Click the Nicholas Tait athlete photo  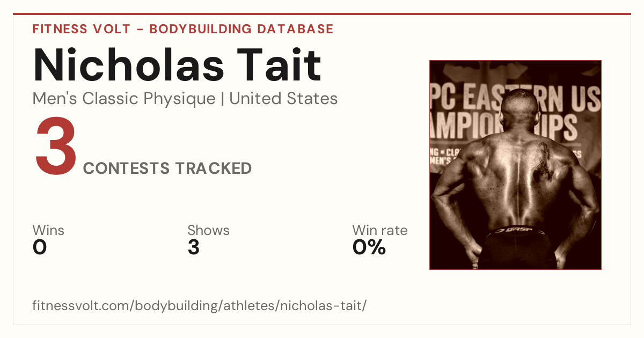(515, 165)
